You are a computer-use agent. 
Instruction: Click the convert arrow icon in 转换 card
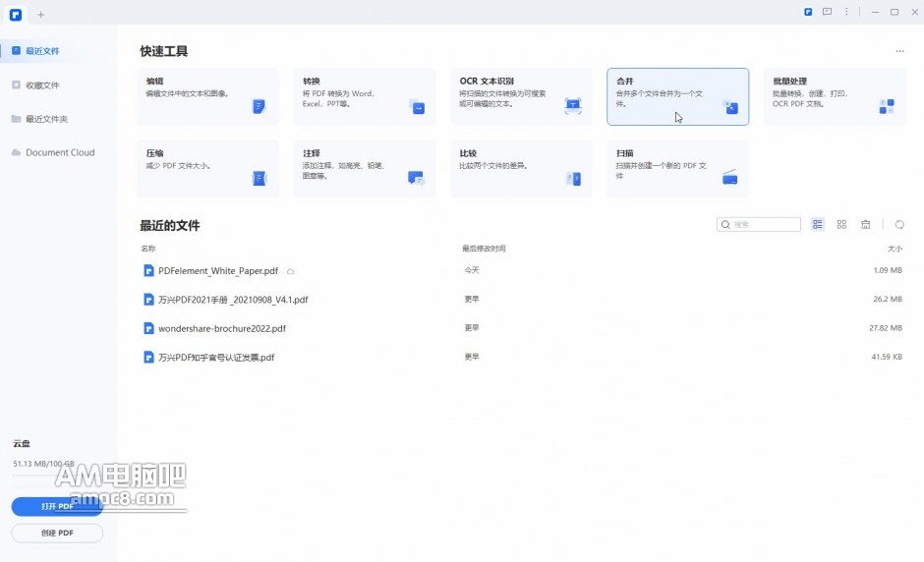[x=417, y=107]
